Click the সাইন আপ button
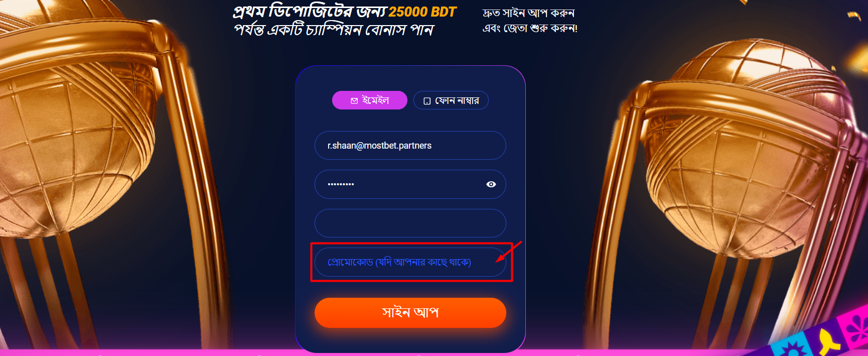The width and height of the screenshot is (868, 356). click(410, 313)
